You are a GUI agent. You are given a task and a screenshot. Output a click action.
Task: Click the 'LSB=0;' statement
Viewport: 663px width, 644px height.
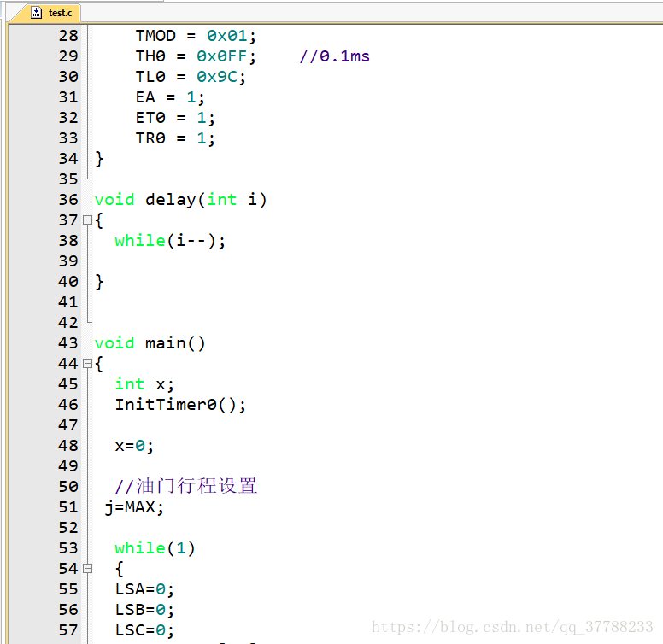tap(144, 610)
